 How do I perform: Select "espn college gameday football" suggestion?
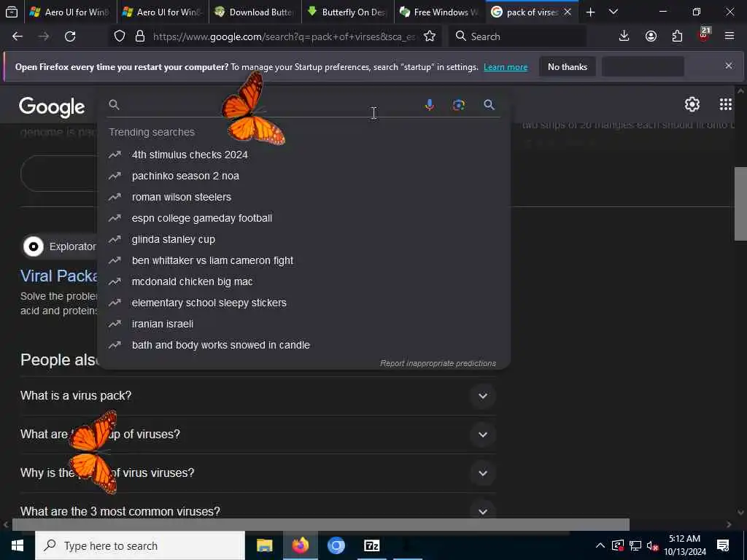pos(303,218)
